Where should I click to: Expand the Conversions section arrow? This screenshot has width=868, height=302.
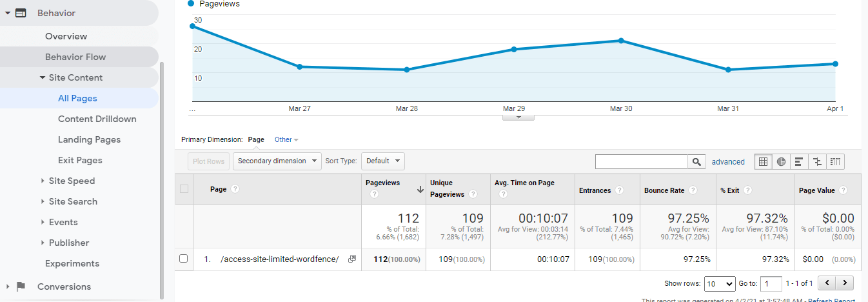[7, 287]
